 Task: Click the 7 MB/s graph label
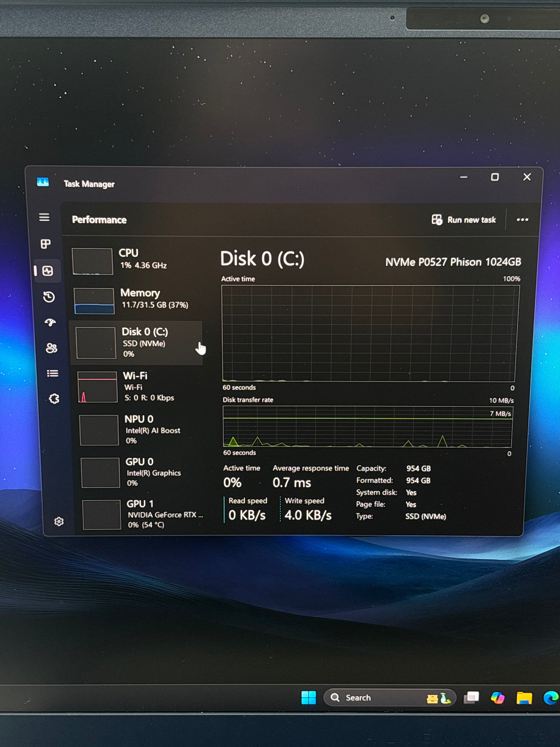pyautogui.click(x=500, y=414)
